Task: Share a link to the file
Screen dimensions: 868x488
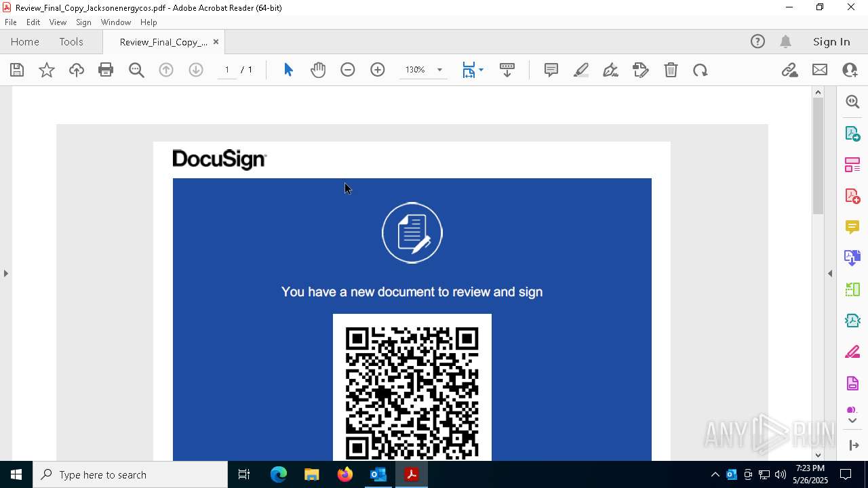Action: point(789,70)
